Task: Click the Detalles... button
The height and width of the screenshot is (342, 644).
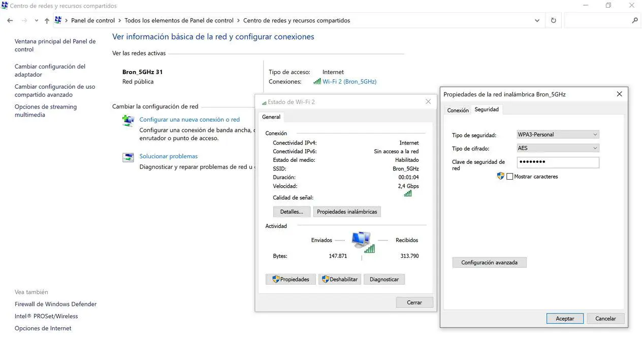Action: click(x=292, y=212)
